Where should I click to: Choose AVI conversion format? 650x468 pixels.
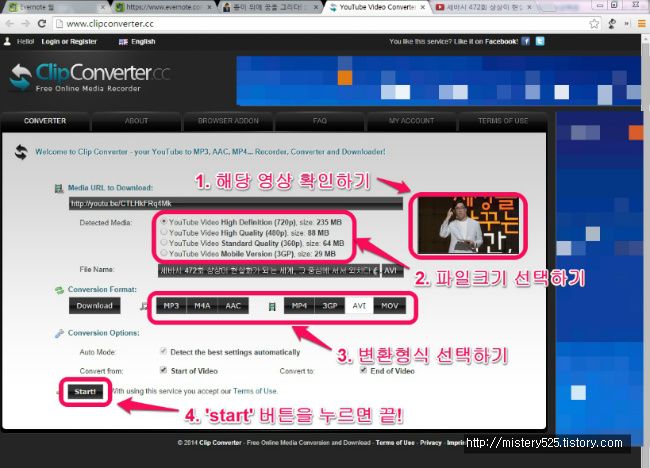359,306
